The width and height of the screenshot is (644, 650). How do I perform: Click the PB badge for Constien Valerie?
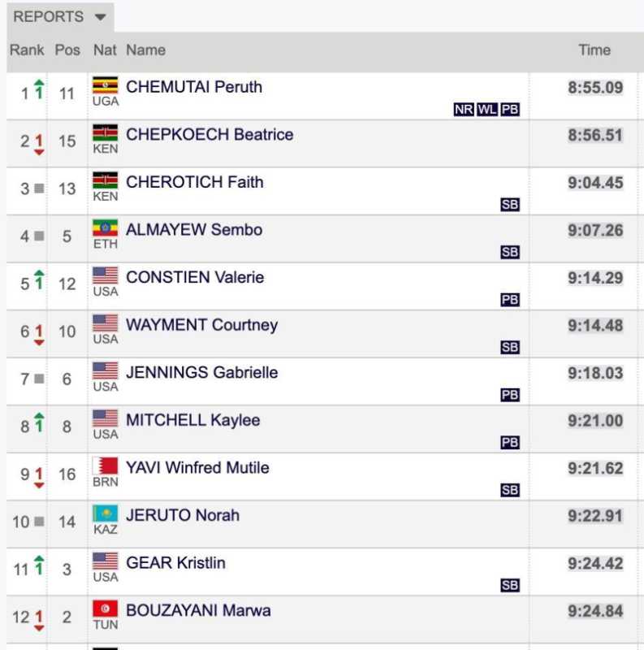(510, 300)
